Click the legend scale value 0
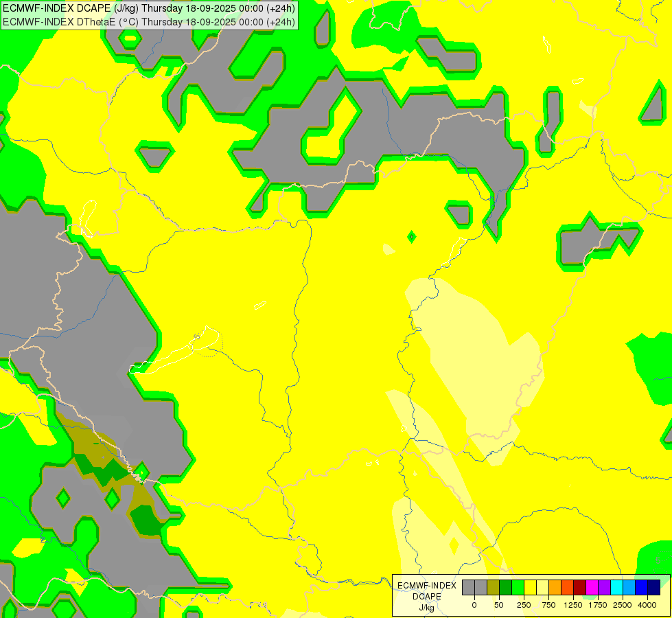Image resolution: width=672 pixels, height=618 pixels. (474, 605)
